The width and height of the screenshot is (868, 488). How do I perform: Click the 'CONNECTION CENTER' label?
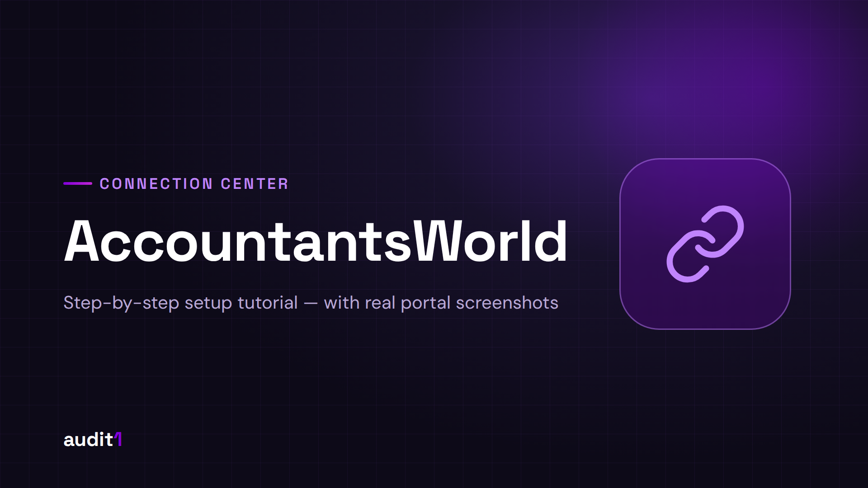[x=194, y=184]
